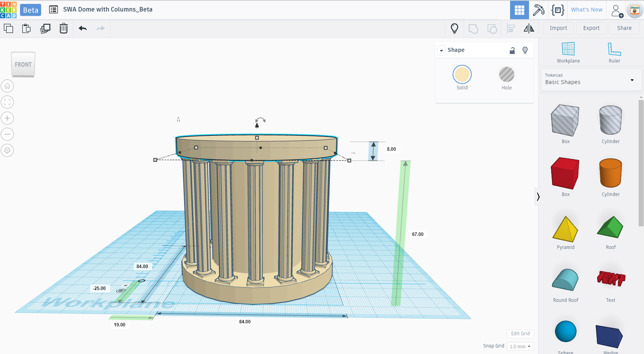The width and height of the screenshot is (644, 354).
Task: Click the FRONT view cube
Action: pyautogui.click(x=23, y=64)
